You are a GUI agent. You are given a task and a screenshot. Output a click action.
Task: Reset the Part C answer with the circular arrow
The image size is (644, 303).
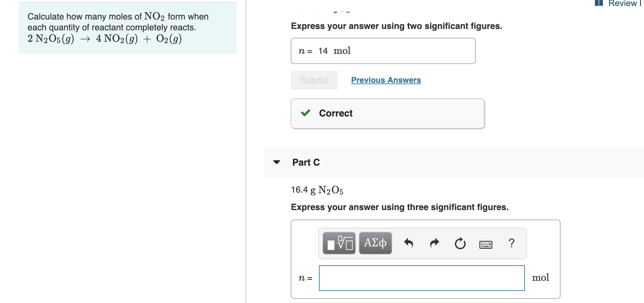pyautogui.click(x=460, y=243)
